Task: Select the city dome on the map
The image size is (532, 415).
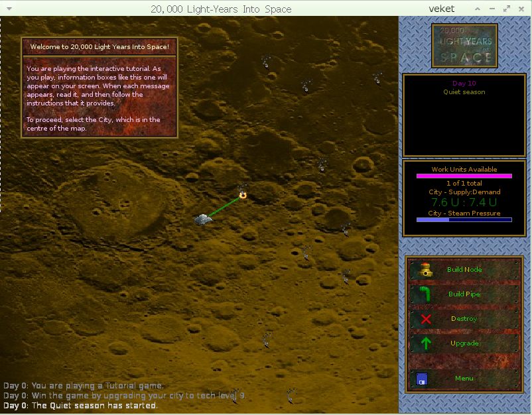Action: (x=203, y=219)
